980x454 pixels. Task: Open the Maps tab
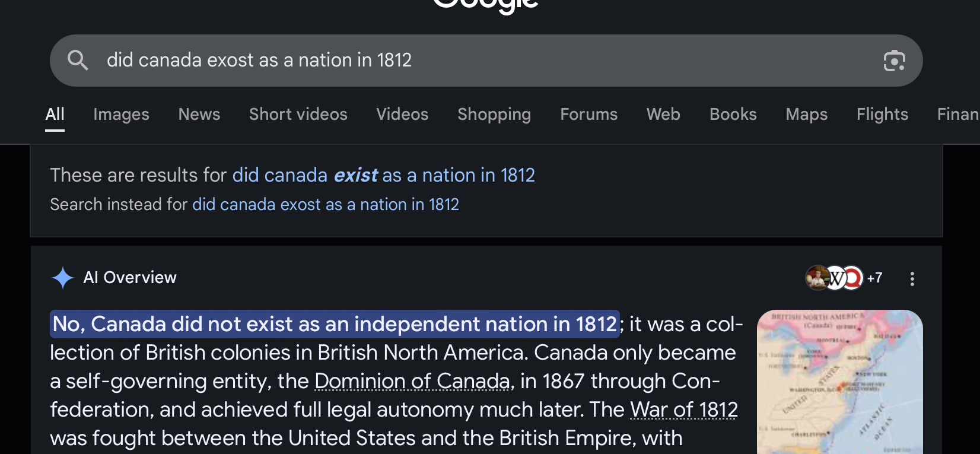coord(806,114)
